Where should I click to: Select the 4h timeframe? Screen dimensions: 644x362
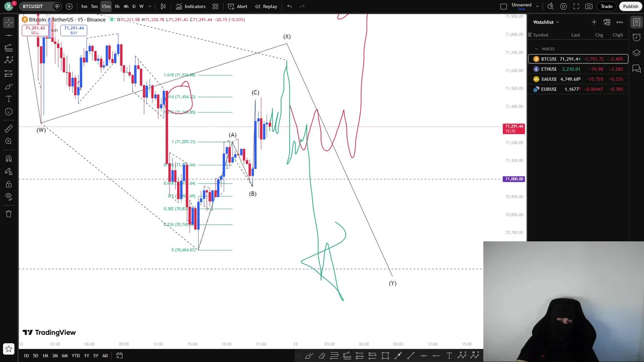click(126, 7)
